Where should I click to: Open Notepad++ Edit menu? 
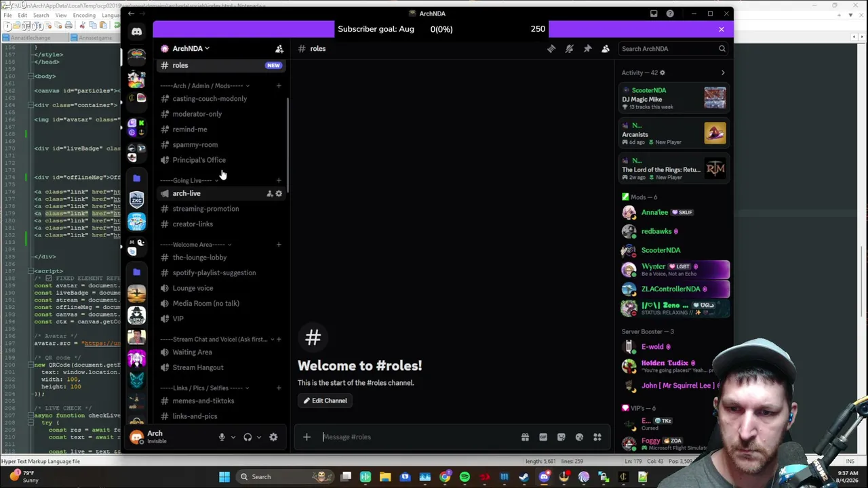click(x=22, y=15)
